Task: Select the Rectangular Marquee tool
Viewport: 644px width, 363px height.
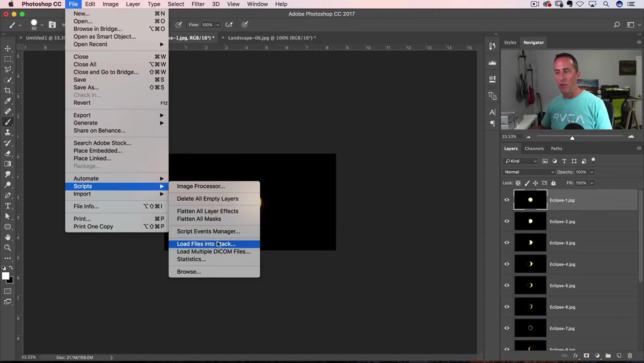Action: click(x=8, y=59)
